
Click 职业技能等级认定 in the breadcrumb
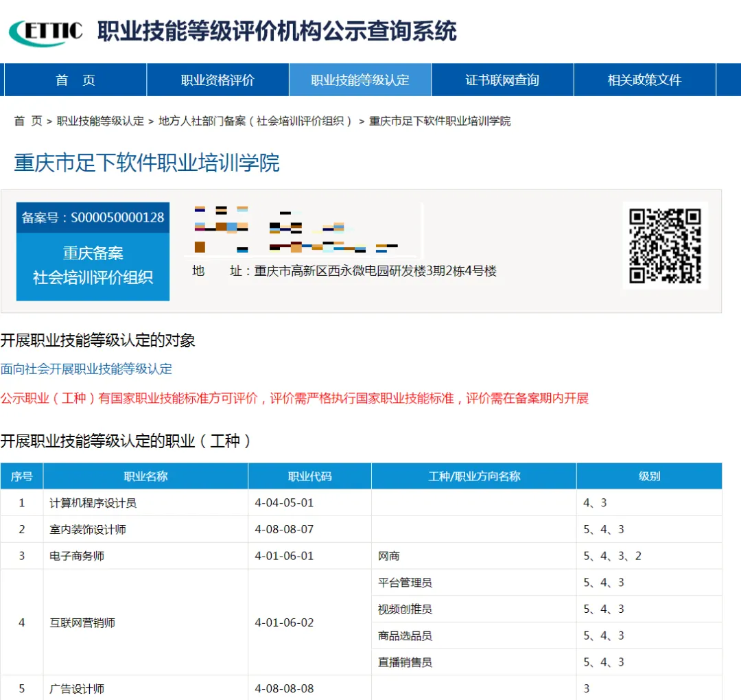[x=100, y=121]
